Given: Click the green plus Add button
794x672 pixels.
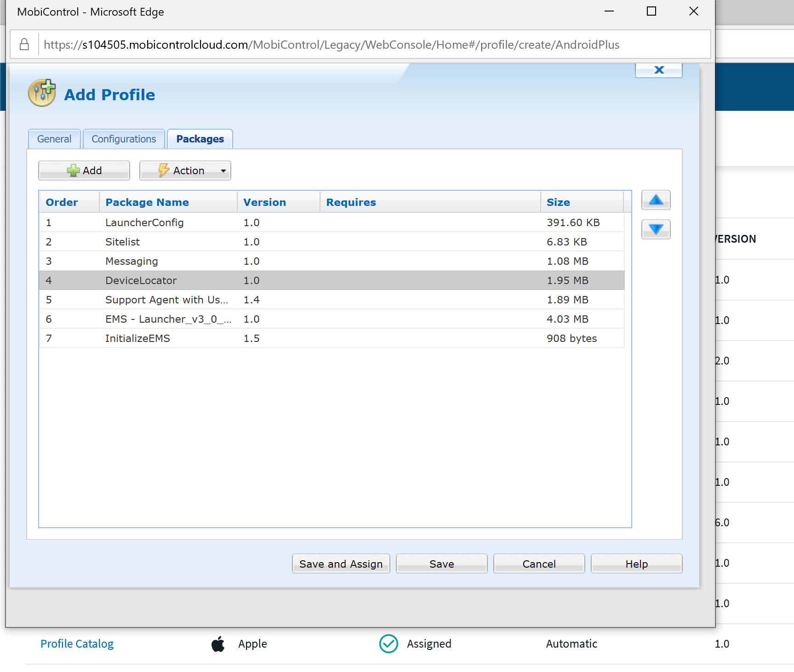Looking at the screenshot, I should (x=84, y=171).
